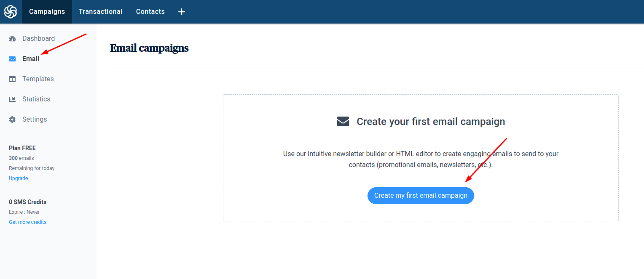The height and width of the screenshot is (279, 644).
Task: Click Create my first email campaign button
Action: 421,196
